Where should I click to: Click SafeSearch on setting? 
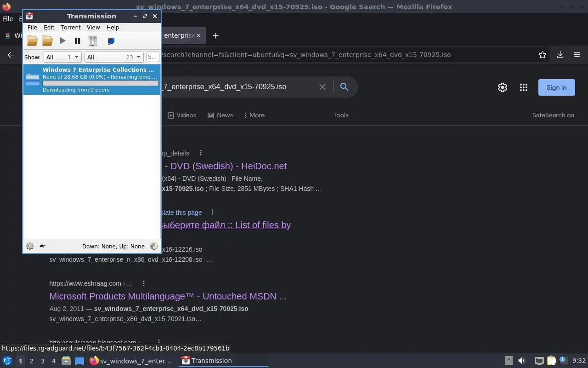point(553,115)
